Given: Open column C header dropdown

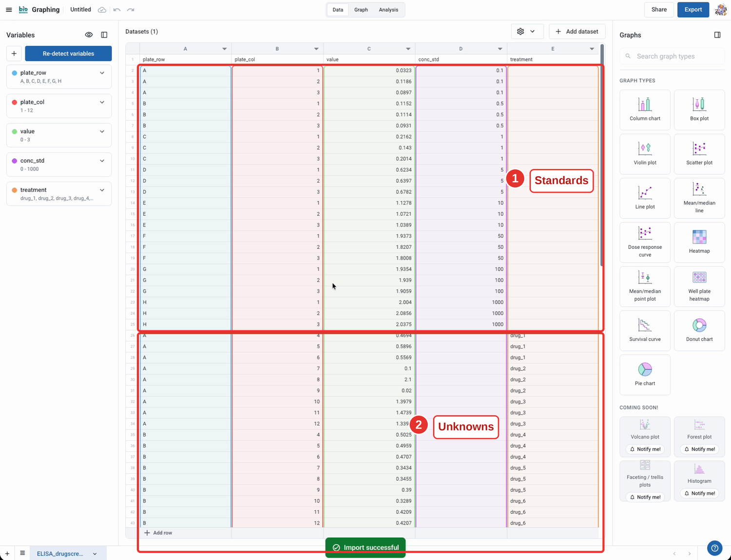Looking at the screenshot, I should 408,49.
